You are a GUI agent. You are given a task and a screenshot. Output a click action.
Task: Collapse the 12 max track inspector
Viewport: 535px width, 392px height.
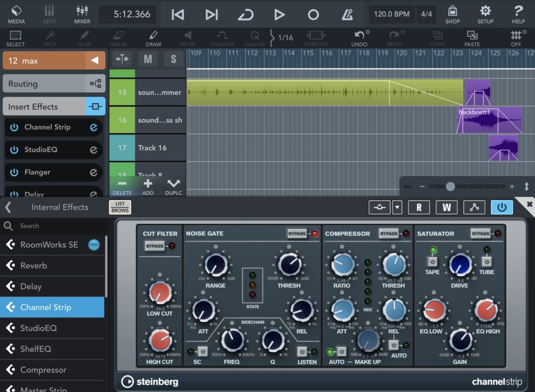point(95,61)
